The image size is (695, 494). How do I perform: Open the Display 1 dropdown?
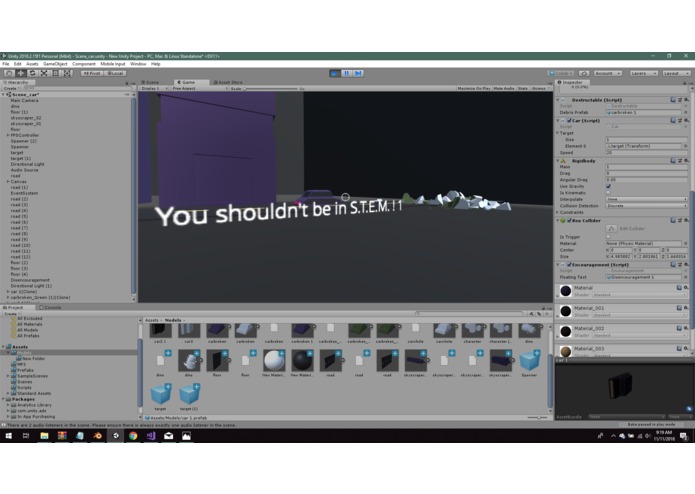coord(154,88)
